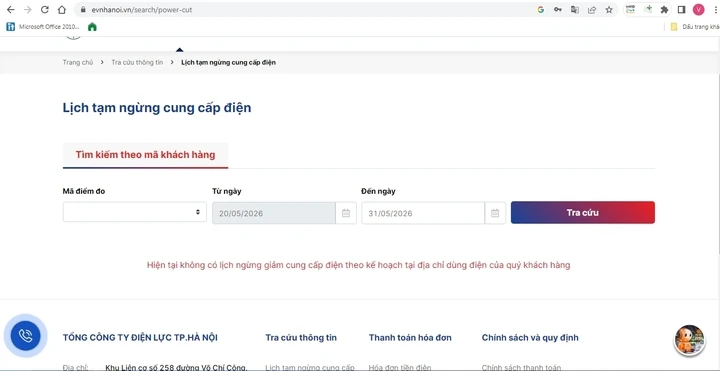The height and width of the screenshot is (371, 720).
Task: Open the saved passwords key icon
Action: click(557, 10)
